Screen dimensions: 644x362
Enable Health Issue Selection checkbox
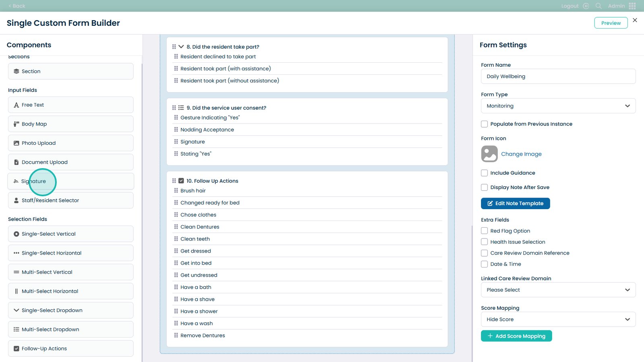coord(484,242)
